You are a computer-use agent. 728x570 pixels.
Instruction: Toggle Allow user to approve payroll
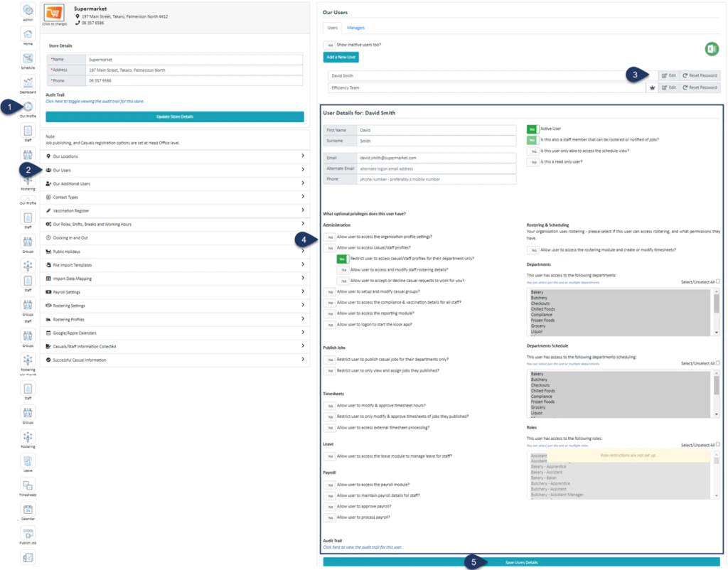click(329, 507)
